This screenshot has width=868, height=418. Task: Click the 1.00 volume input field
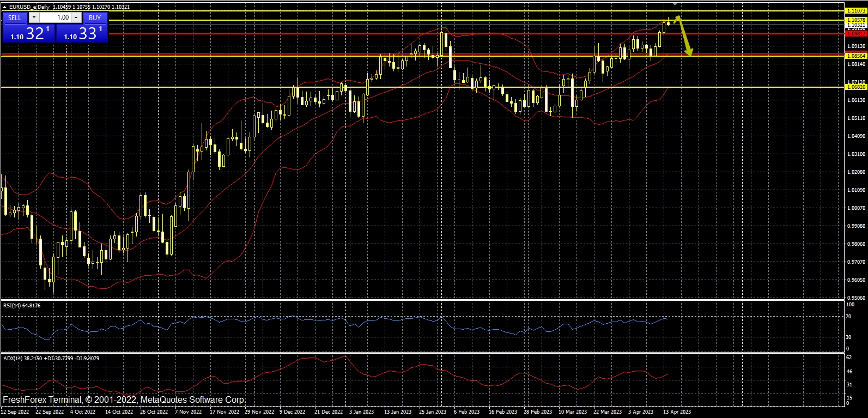coord(55,17)
